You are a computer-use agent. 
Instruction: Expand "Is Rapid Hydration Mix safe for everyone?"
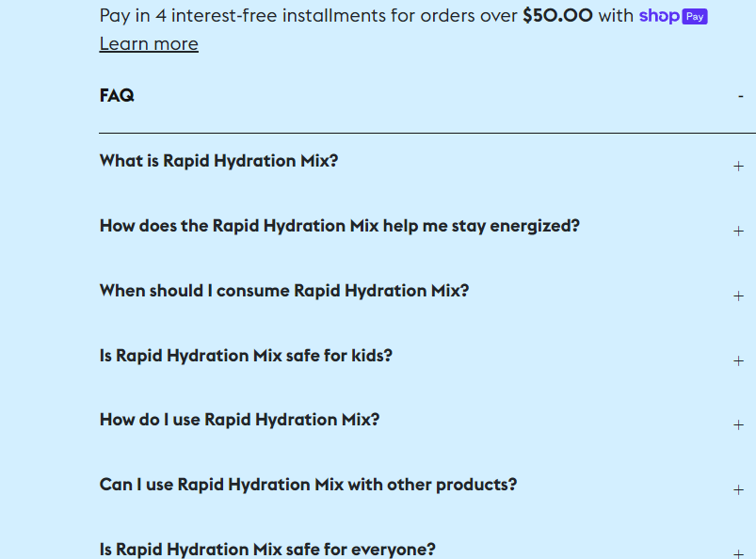pos(267,550)
